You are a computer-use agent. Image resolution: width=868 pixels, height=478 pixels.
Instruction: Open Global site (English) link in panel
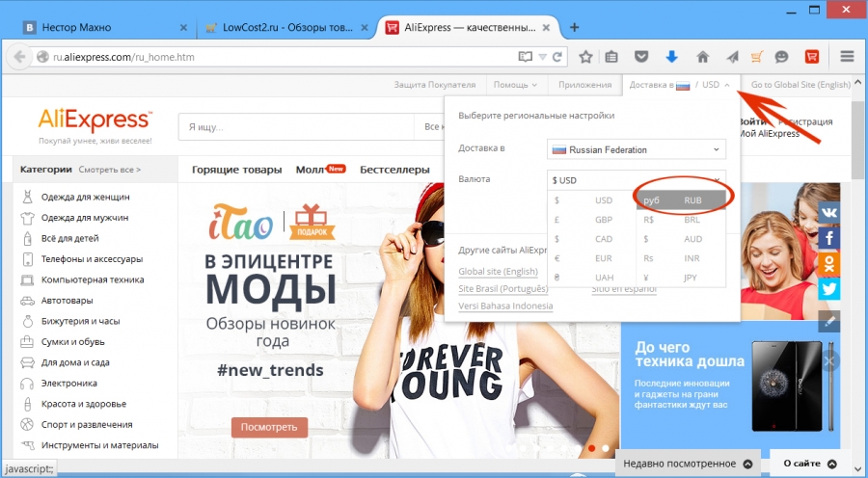[499, 272]
